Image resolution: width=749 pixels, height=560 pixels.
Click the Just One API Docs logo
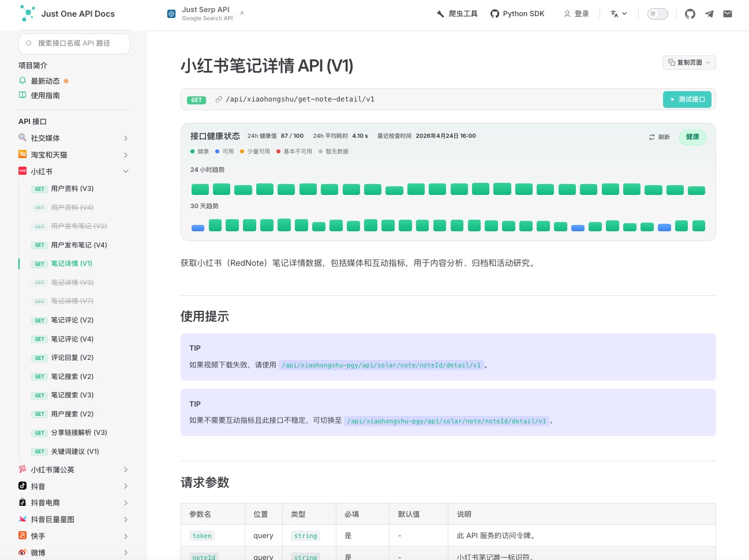pos(27,13)
